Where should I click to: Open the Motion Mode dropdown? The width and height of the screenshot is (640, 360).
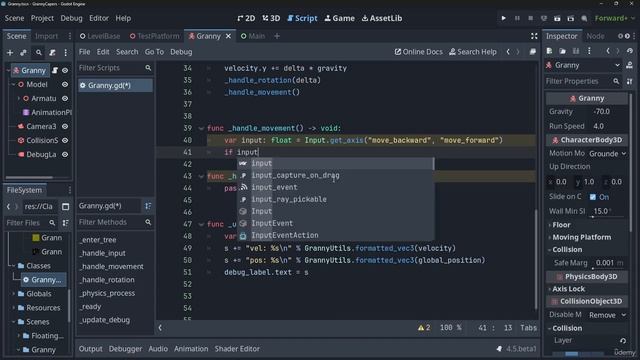(607, 153)
